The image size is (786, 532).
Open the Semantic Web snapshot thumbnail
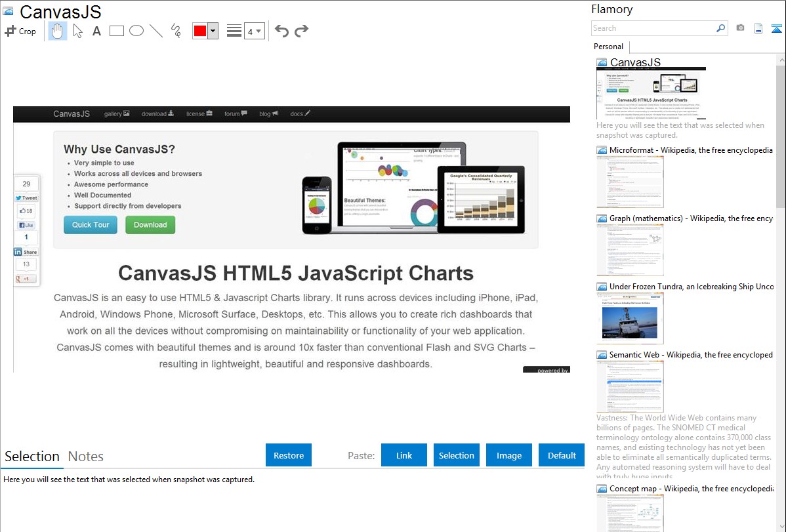click(630, 386)
